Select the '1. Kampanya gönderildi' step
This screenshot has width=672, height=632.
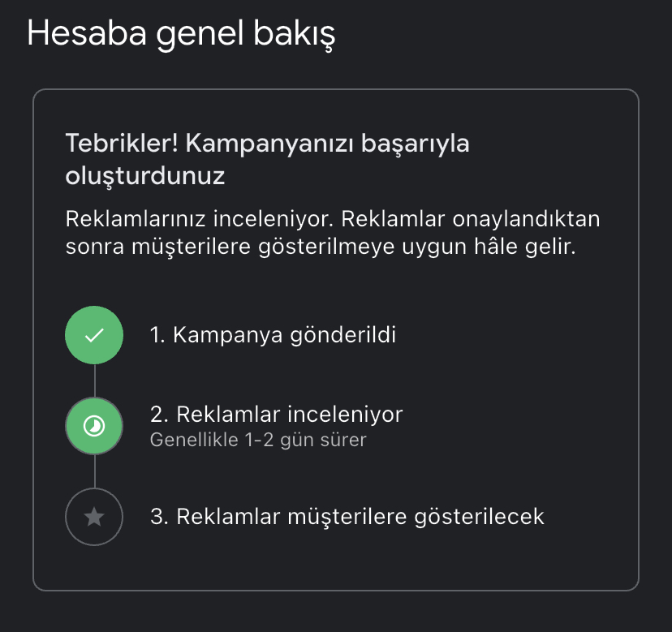(x=273, y=335)
